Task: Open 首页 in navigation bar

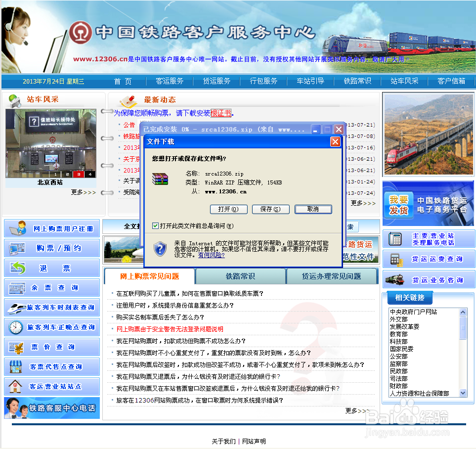Action: (123, 82)
